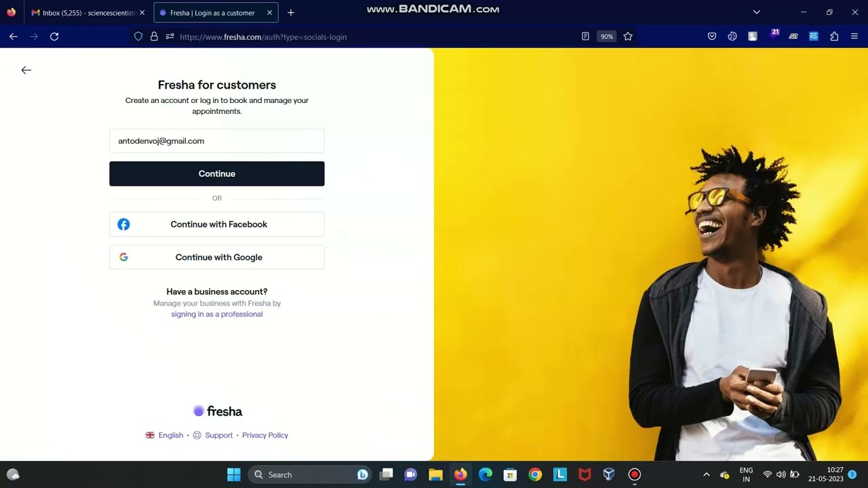Open Firefox from the taskbar

[460, 474]
